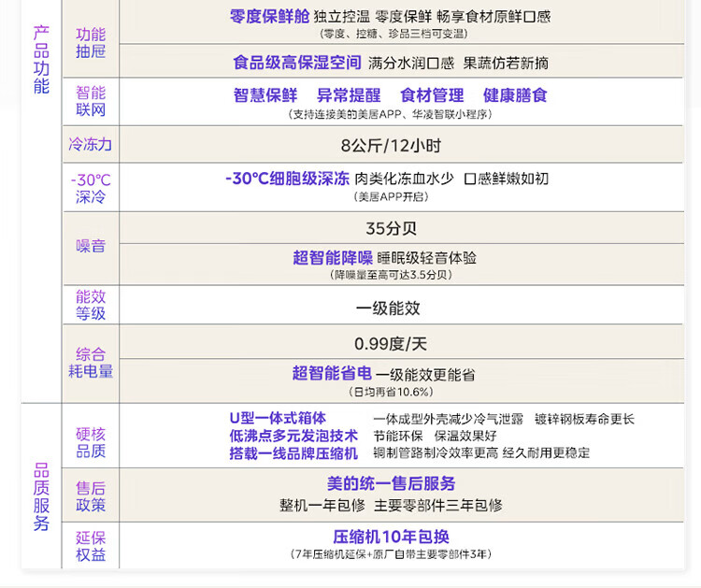
Task: Select the 异常提醒 feature label
Action: [x=349, y=95]
